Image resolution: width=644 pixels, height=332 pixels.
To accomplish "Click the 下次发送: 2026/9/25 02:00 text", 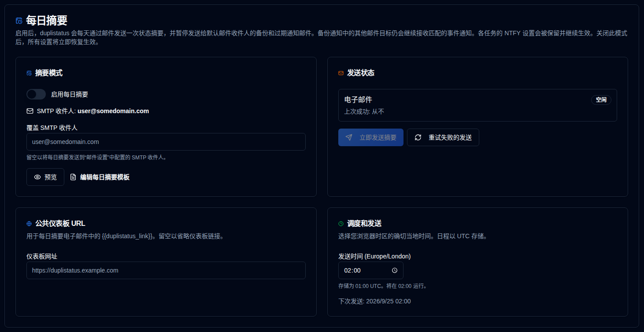I will pos(374,301).
